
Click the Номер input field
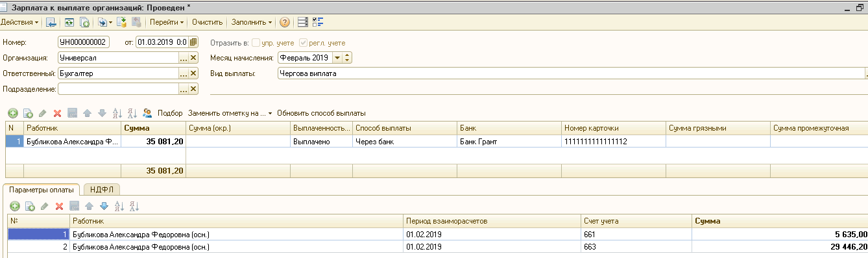84,42
